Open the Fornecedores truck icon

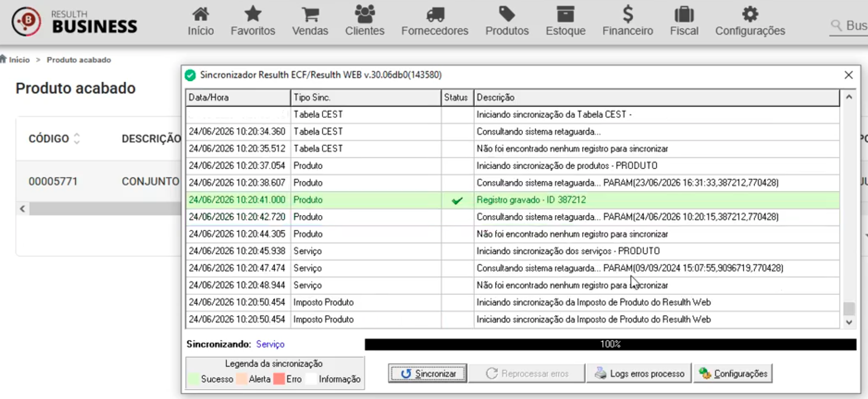click(435, 14)
